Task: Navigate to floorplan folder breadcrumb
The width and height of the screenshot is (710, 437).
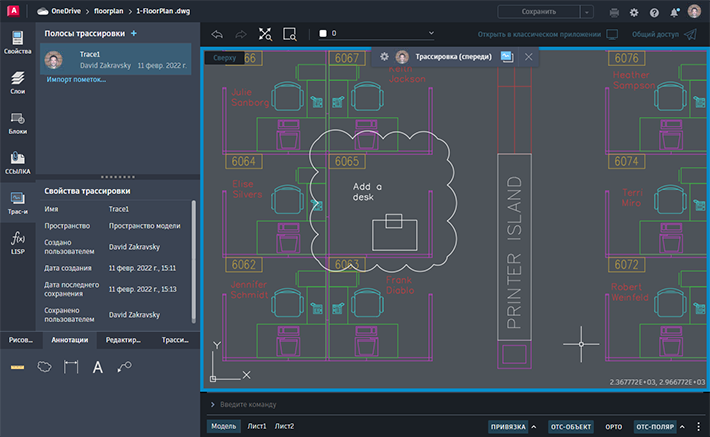Action: [x=108, y=11]
